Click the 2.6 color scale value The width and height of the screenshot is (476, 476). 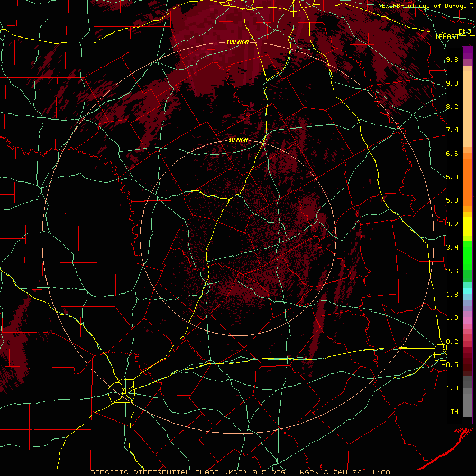click(x=452, y=271)
